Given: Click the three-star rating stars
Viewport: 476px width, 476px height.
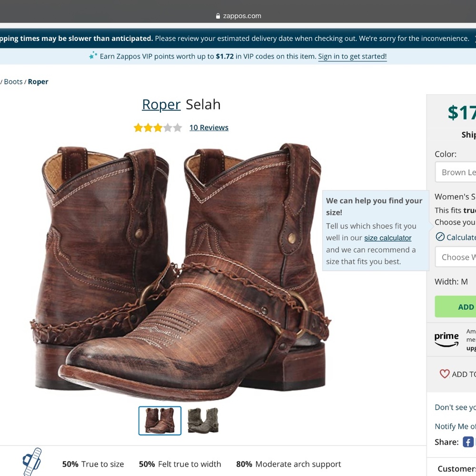Looking at the screenshot, I should [x=158, y=127].
